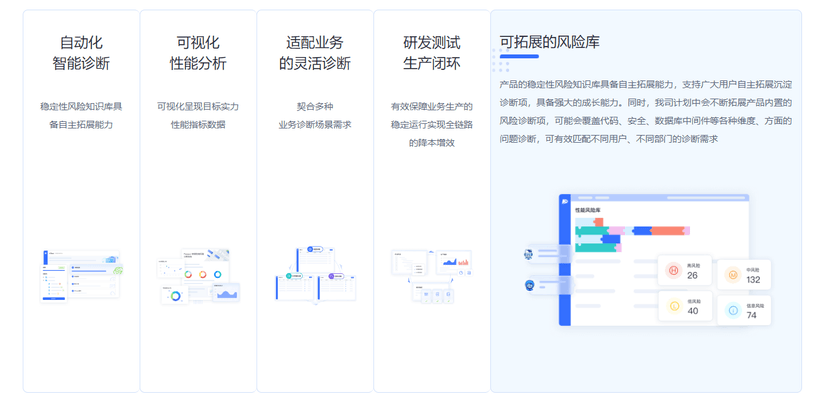This screenshot has width=828, height=405.
Task: Click the 适配业务的灵活诊断 tables illustration
Action: coord(315,275)
